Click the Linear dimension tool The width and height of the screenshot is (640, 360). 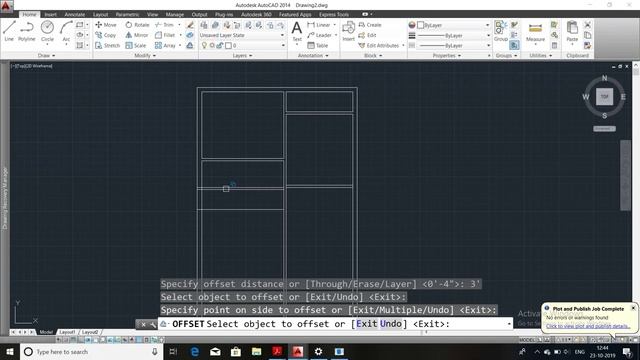pyautogui.click(x=319, y=25)
